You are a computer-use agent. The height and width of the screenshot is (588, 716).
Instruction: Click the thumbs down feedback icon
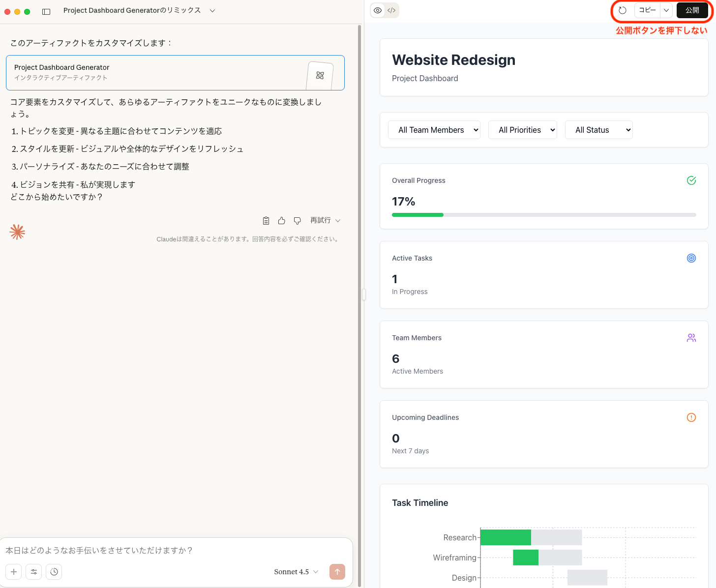pos(298,221)
